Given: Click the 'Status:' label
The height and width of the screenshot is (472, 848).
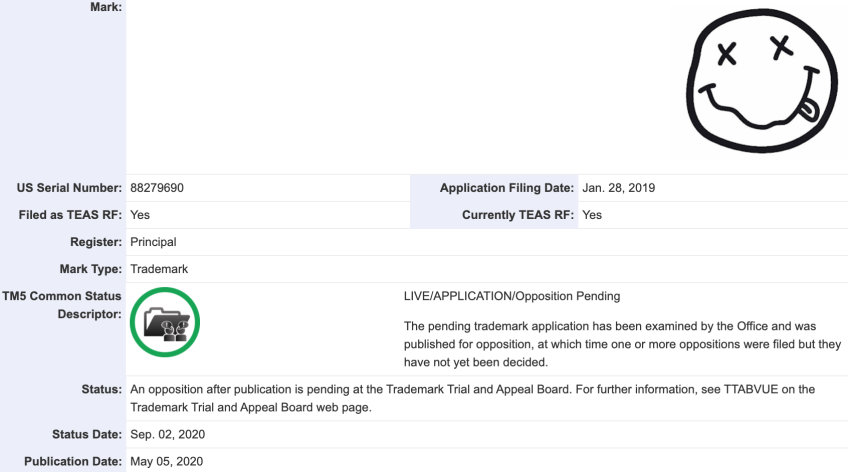Looking at the screenshot, I should pos(102,389).
